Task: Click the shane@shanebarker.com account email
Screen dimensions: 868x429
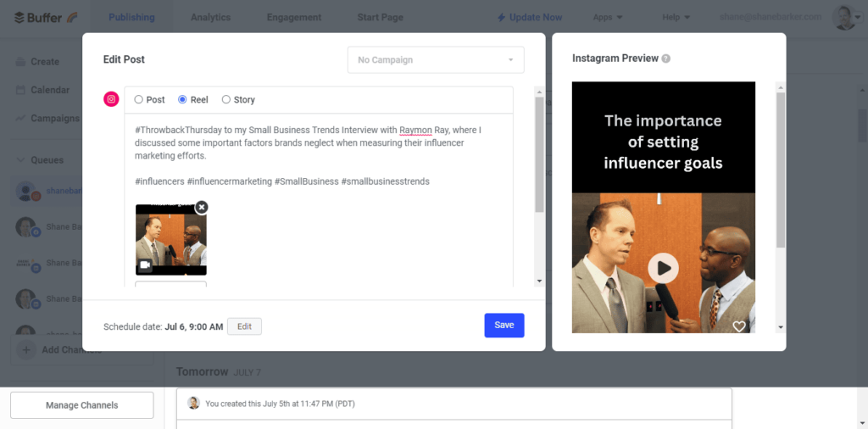Action: 770,17
